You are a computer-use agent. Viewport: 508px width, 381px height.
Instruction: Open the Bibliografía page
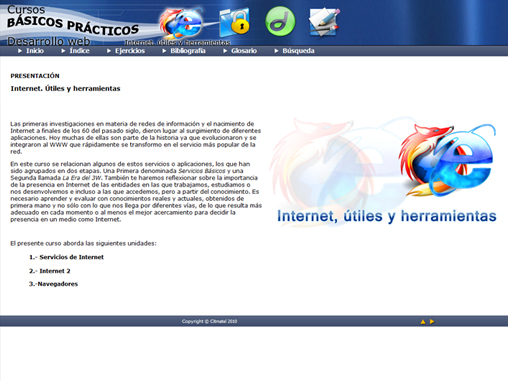pos(188,51)
